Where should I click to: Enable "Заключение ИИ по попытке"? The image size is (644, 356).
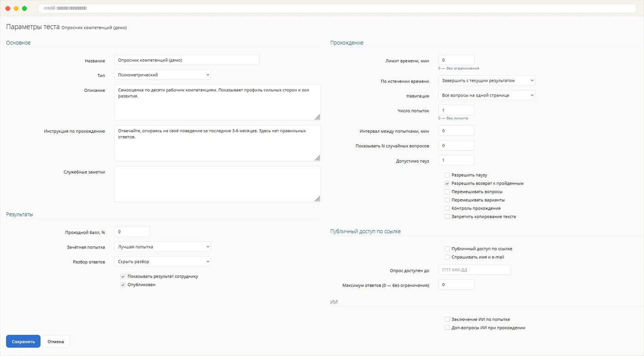[x=447, y=319]
